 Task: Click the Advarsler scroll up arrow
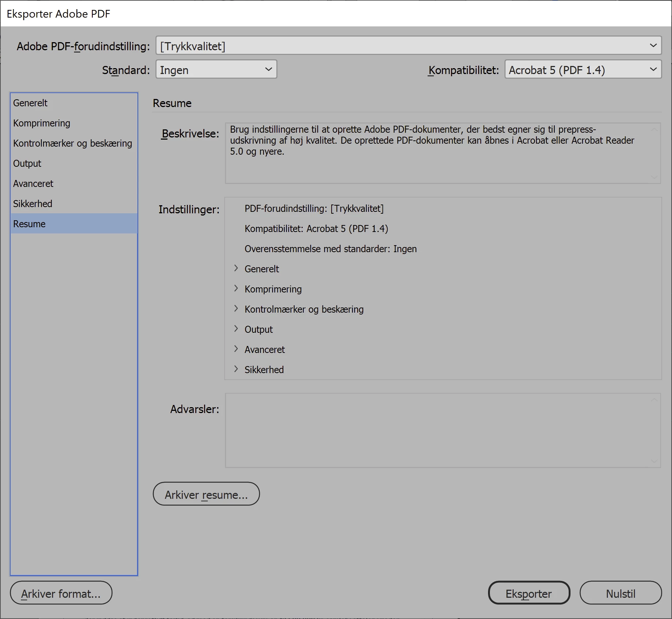coord(654,400)
